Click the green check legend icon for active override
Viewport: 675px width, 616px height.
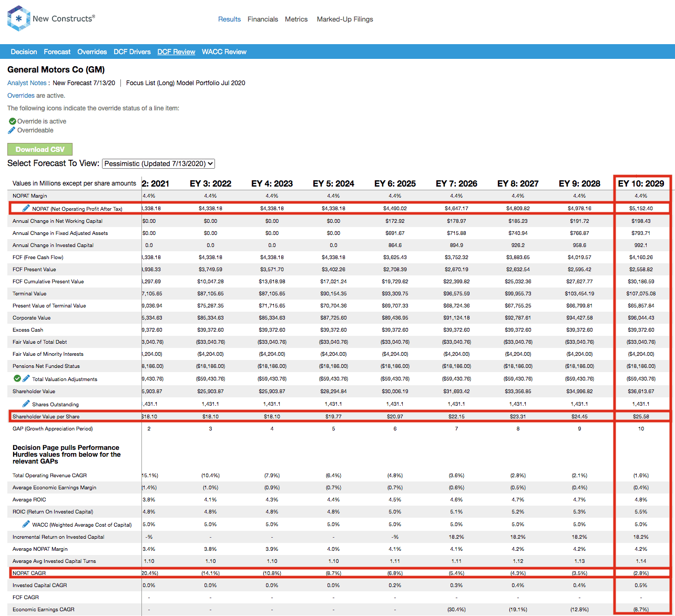pyautogui.click(x=12, y=121)
